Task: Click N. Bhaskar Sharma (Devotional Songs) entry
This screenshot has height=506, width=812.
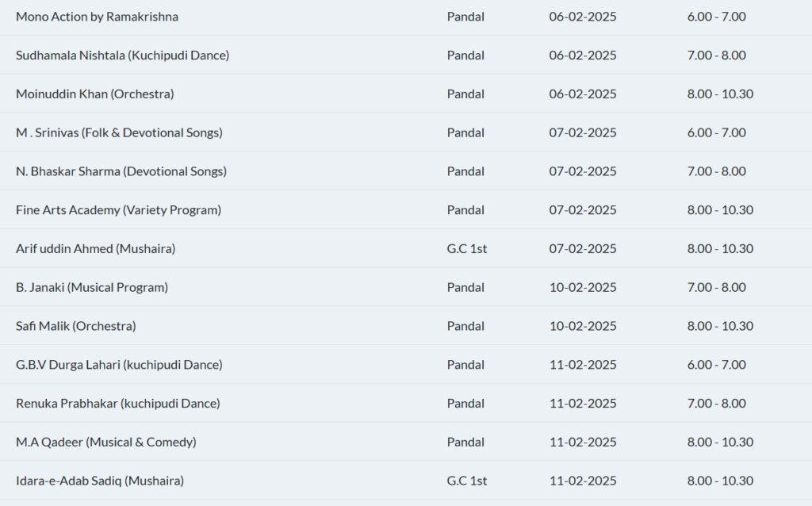Action: (121, 171)
